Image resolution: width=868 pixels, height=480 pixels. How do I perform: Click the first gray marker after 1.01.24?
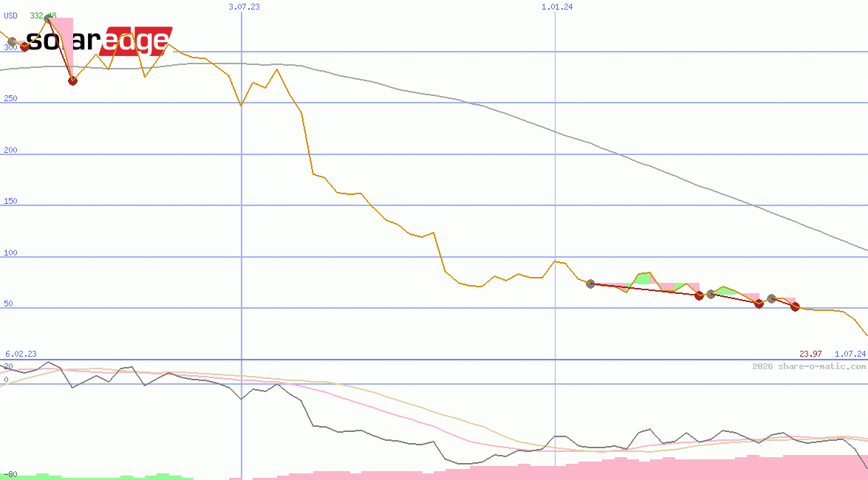(x=590, y=284)
